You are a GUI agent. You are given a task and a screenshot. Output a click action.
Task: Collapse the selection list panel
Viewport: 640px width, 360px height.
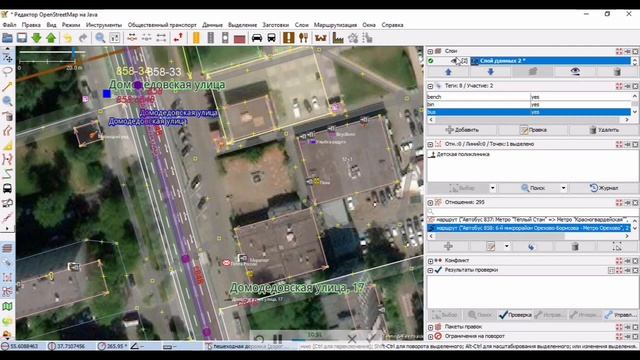(x=430, y=144)
